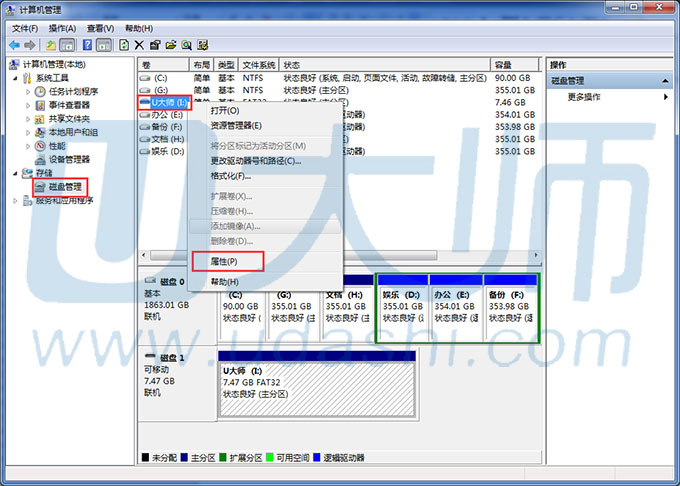The width and height of the screenshot is (680, 486).
Task: Select the 服务和应用程序 icon
Action: [27, 200]
